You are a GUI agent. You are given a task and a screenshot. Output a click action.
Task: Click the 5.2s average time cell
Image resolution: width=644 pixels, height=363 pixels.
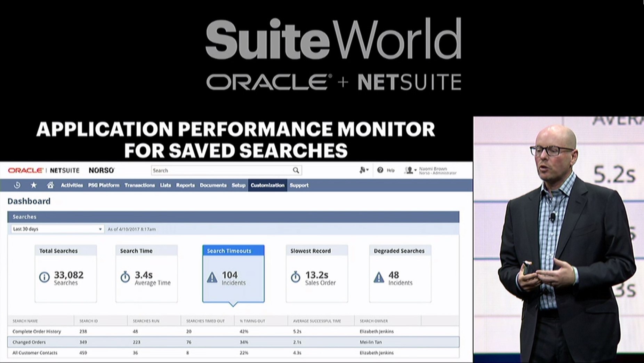coord(297,331)
